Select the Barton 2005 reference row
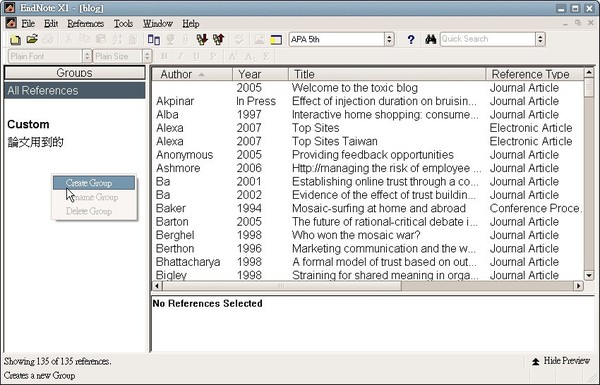600x385 pixels. [368, 222]
